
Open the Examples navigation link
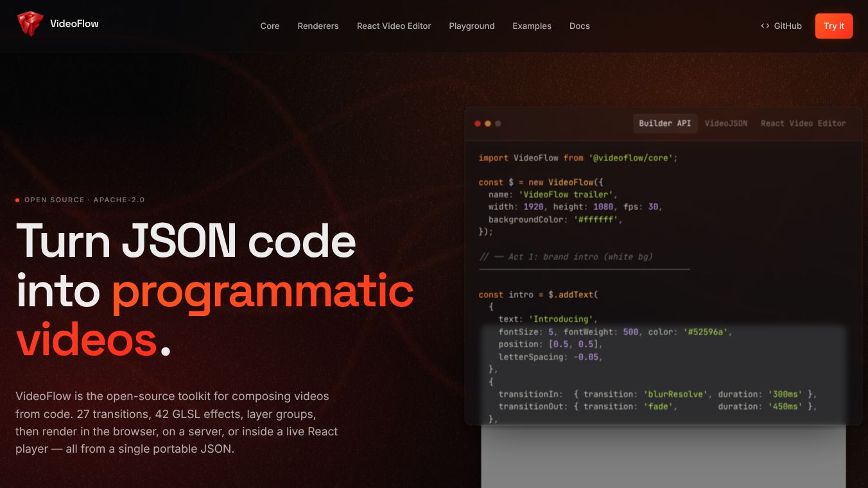[x=532, y=26]
